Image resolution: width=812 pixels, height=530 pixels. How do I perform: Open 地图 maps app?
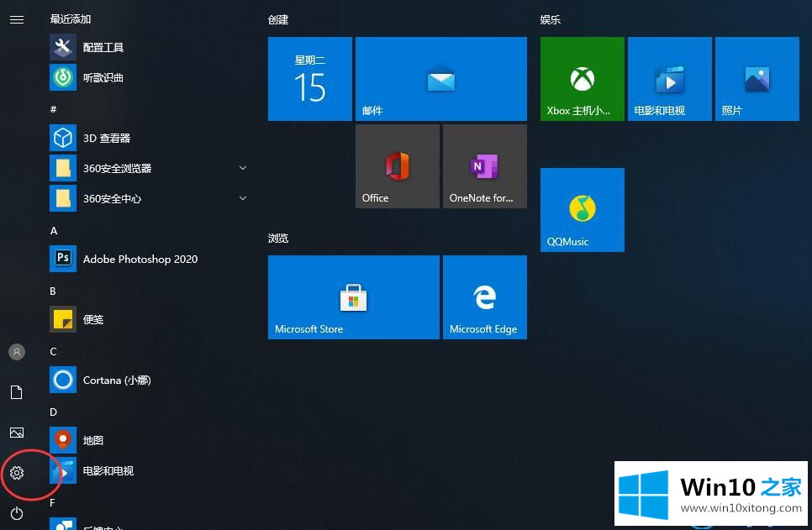click(149, 440)
